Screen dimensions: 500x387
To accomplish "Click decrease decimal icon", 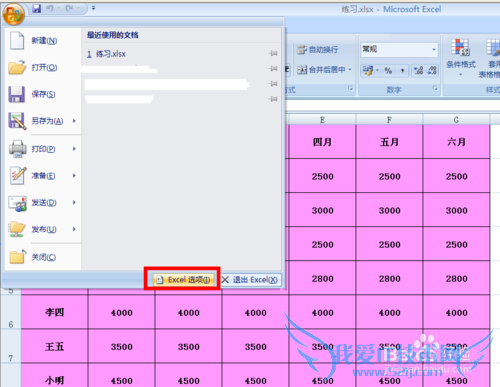I will pyautogui.click(x=432, y=70).
